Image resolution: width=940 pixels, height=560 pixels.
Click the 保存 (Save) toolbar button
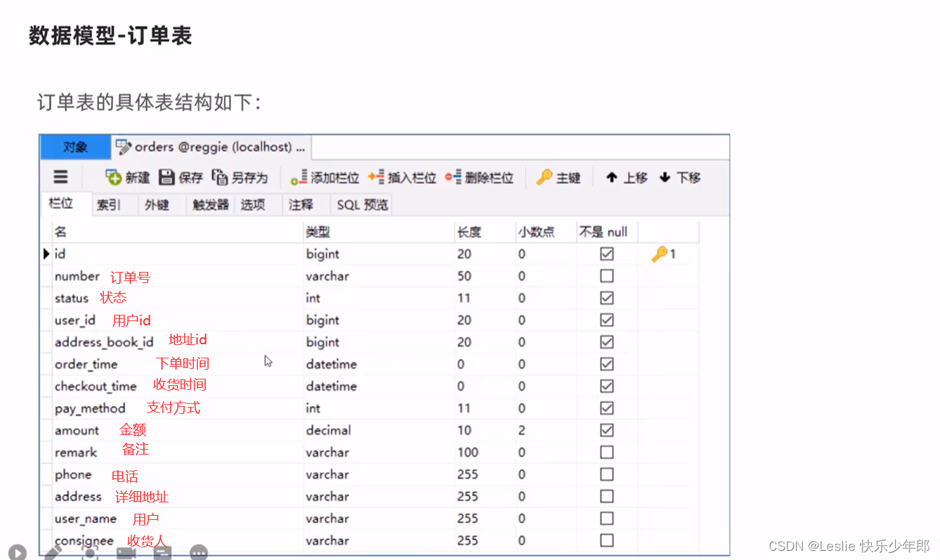pyautogui.click(x=181, y=178)
